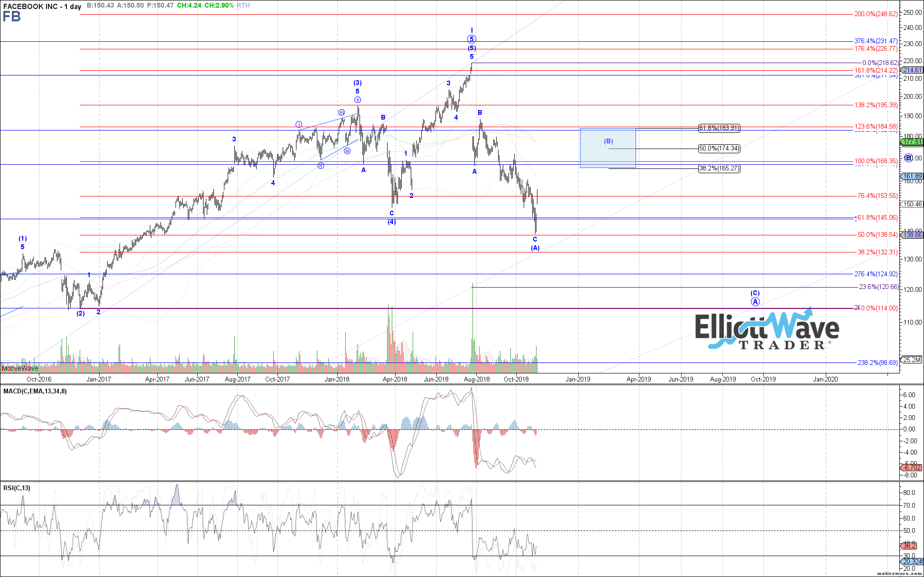Click the 214.61 price tag on axis

[912, 70]
